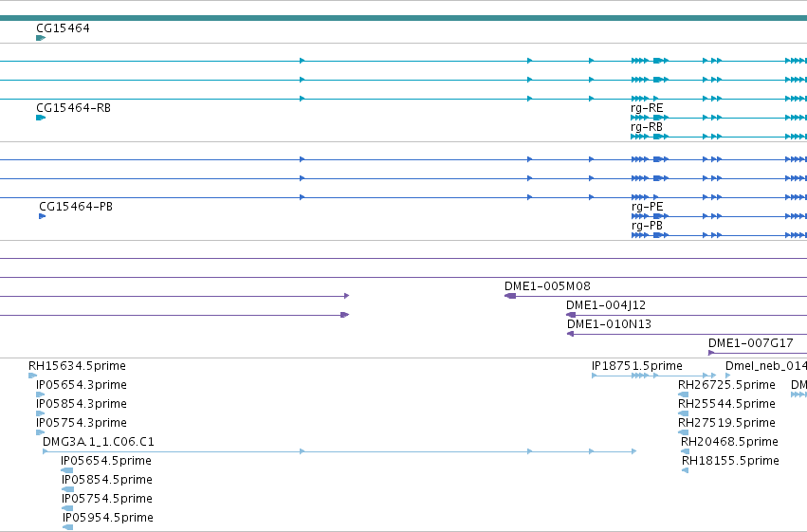The image size is (807, 532).
Task: Click the IP05854.5prime EST glyph
Action: click(x=67, y=489)
